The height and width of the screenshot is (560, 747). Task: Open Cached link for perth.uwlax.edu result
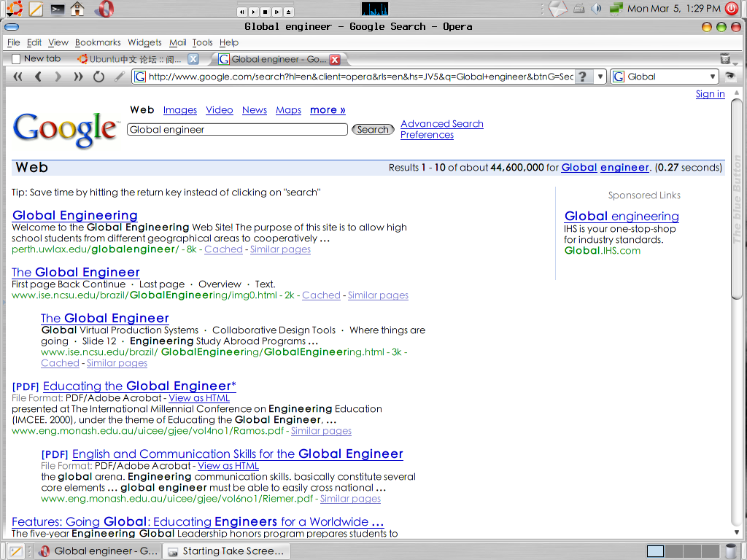click(223, 249)
